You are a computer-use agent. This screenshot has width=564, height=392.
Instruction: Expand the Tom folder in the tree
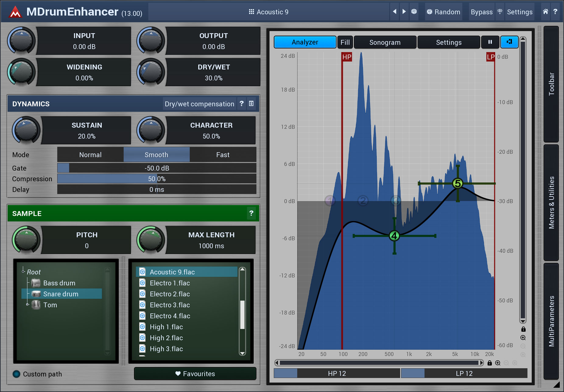(x=28, y=304)
